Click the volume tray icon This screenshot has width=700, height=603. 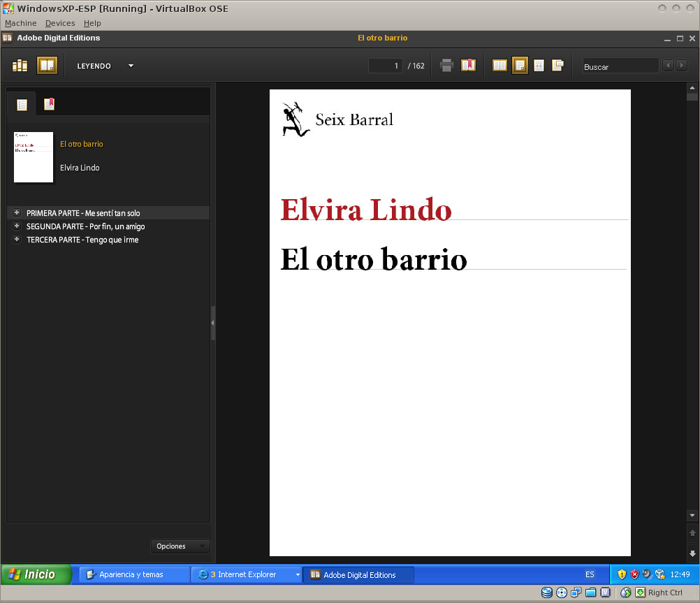coord(646,574)
